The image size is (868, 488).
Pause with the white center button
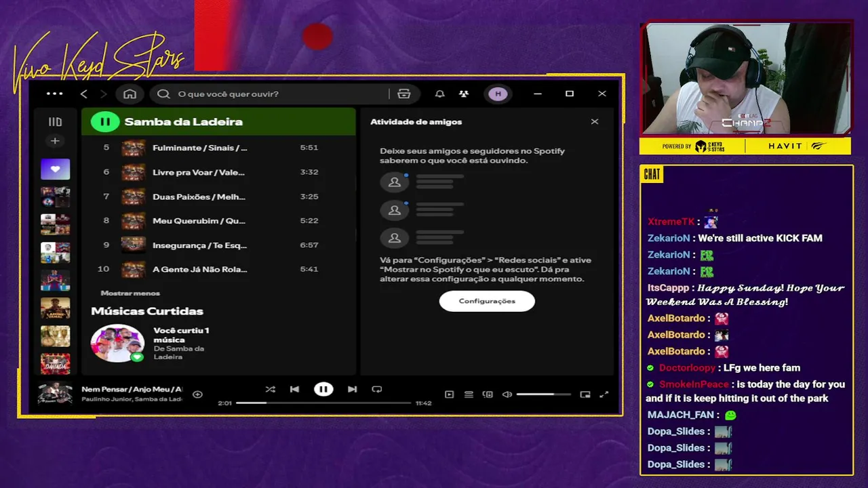[323, 389]
